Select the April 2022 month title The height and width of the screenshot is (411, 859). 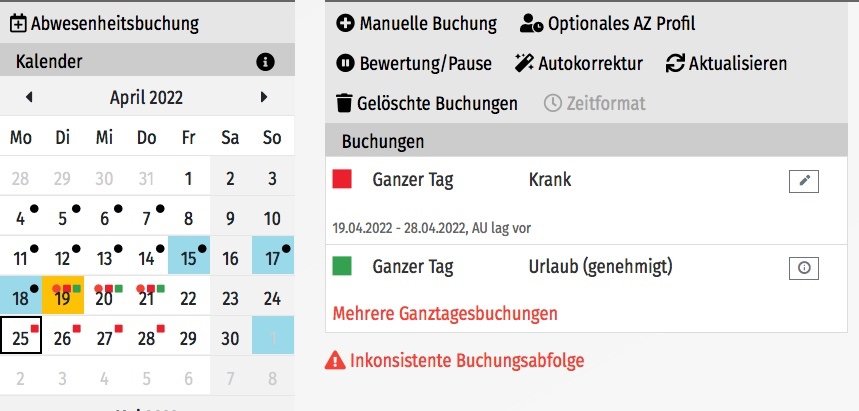146,98
